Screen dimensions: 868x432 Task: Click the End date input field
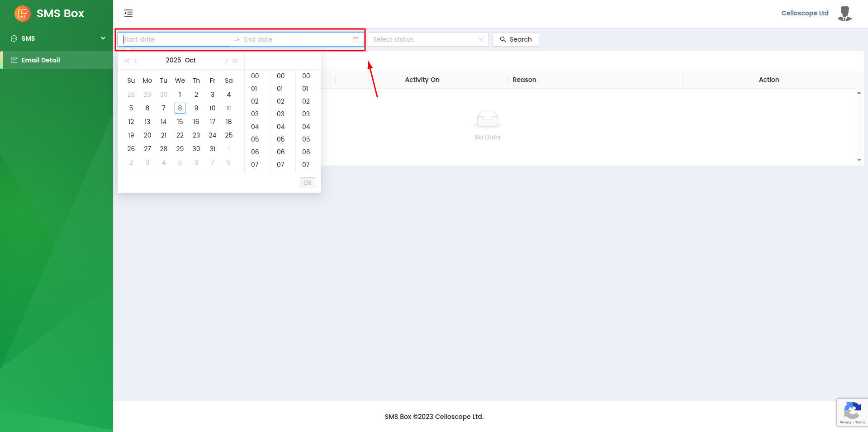click(294, 39)
